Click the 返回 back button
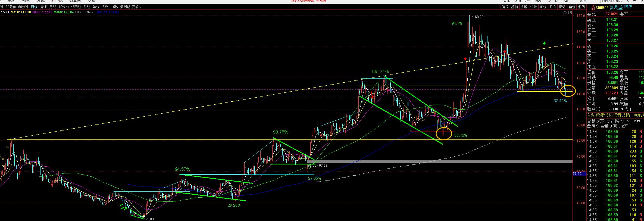 tap(582, 7)
